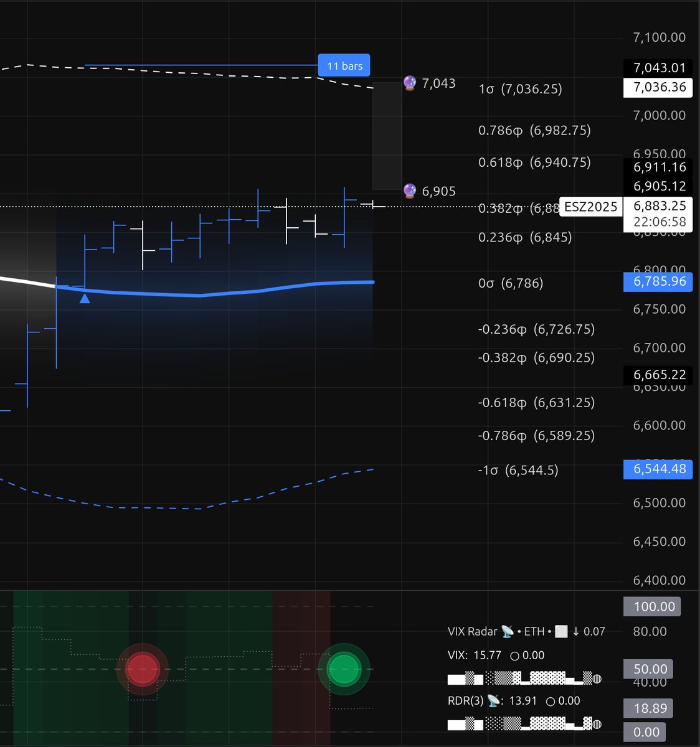
Task: Click the 6,785.96 blue price label
Action: (658, 281)
